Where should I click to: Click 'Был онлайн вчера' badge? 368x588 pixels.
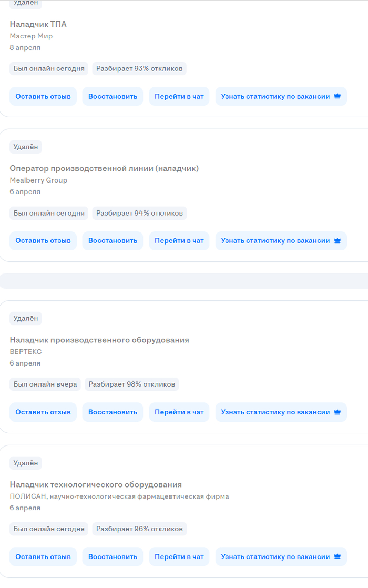pos(45,384)
